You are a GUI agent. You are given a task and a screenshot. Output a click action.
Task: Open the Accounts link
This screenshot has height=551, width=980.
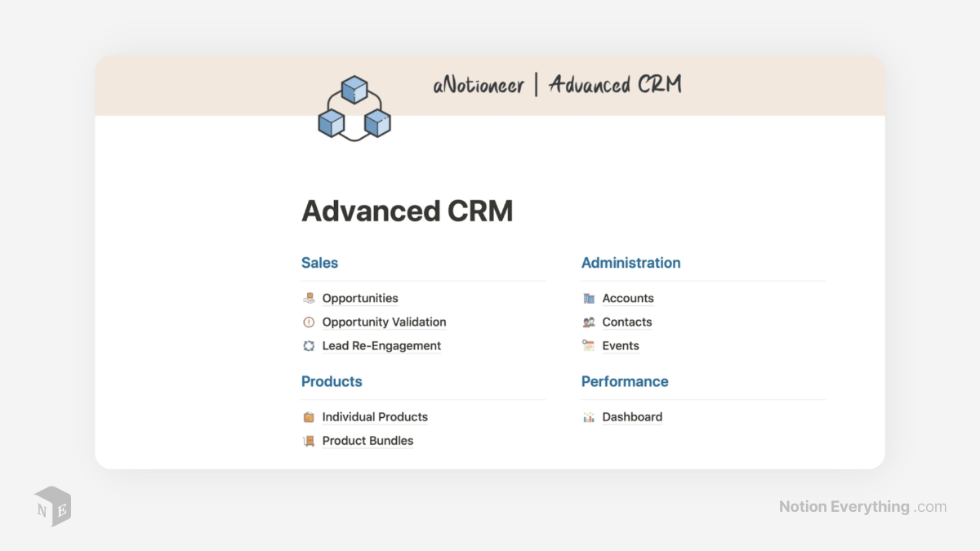[x=627, y=298]
